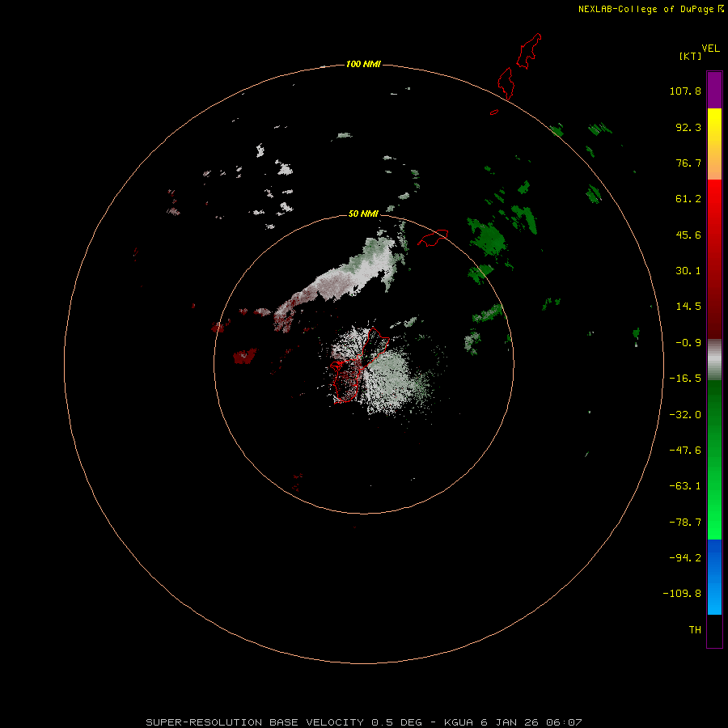The width and height of the screenshot is (728, 728).
Task: Click the -109.8 velocity scale value
Action: pos(682,594)
